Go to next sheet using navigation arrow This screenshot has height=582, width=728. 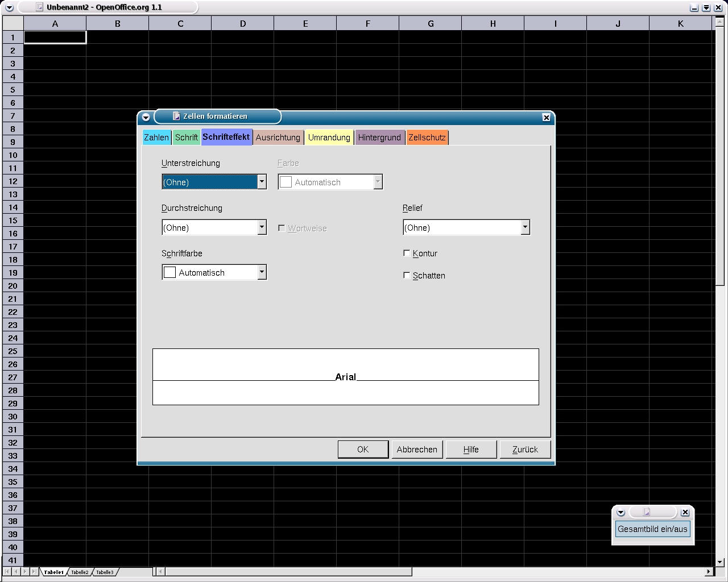pyautogui.click(x=25, y=571)
